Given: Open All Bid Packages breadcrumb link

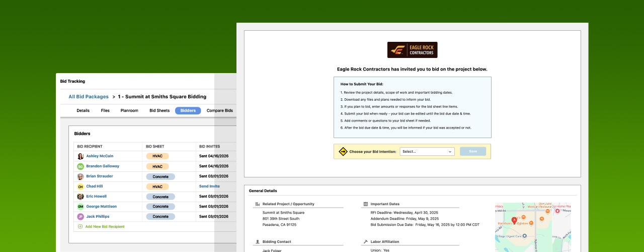Looking at the screenshot, I should [x=89, y=97].
